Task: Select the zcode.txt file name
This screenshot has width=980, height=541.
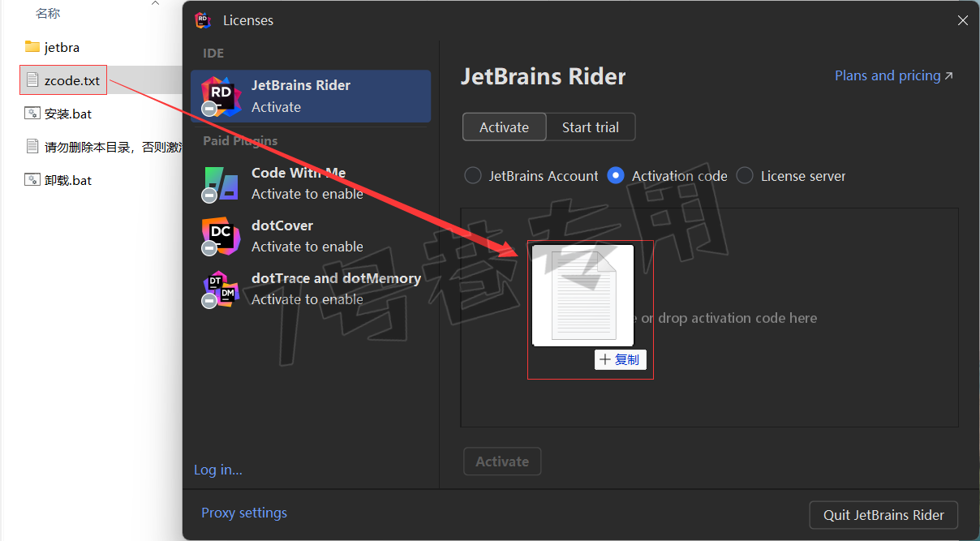Action: pyautogui.click(x=72, y=80)
